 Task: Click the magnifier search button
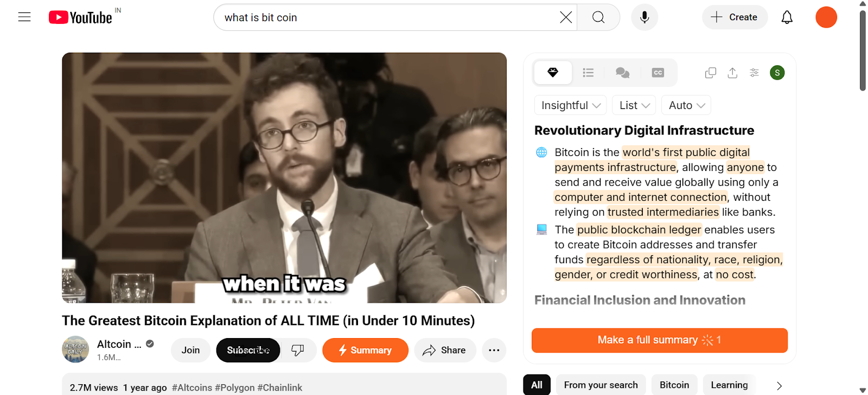[598, 17]
